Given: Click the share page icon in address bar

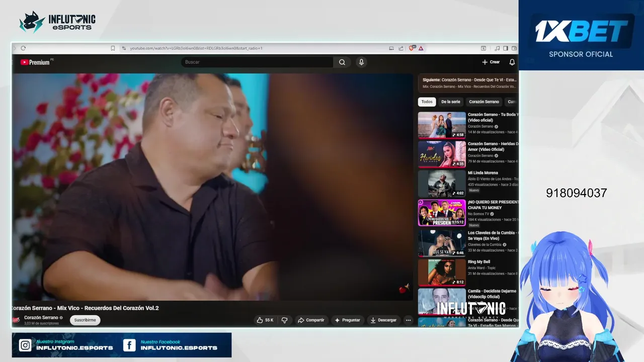Looking at the screenshot, I should click(x=401, y=48).
